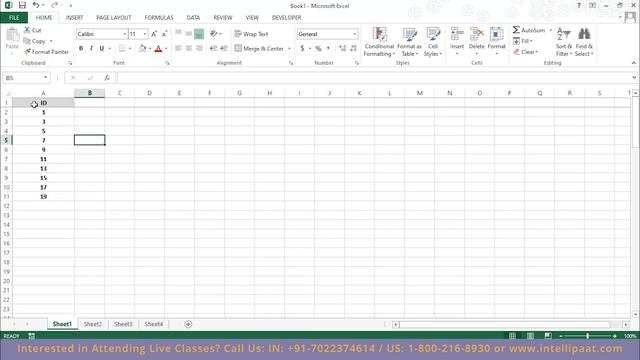The image size is (640, 360).
Task: Decrease the cell indent
Action: click(213, 49)
